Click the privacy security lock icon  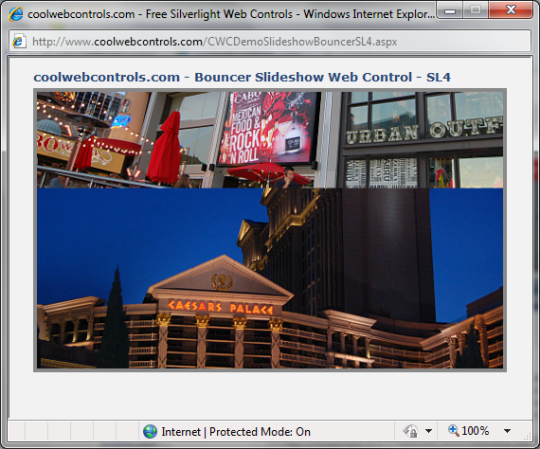(x=411, y=431)
